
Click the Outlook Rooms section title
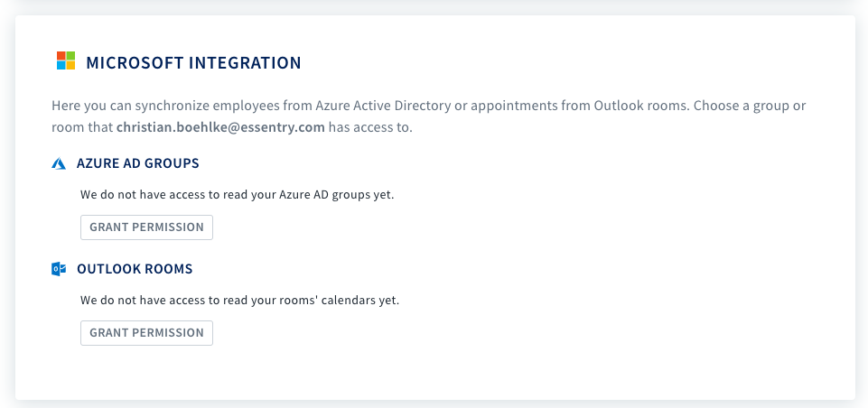[135, 269]
